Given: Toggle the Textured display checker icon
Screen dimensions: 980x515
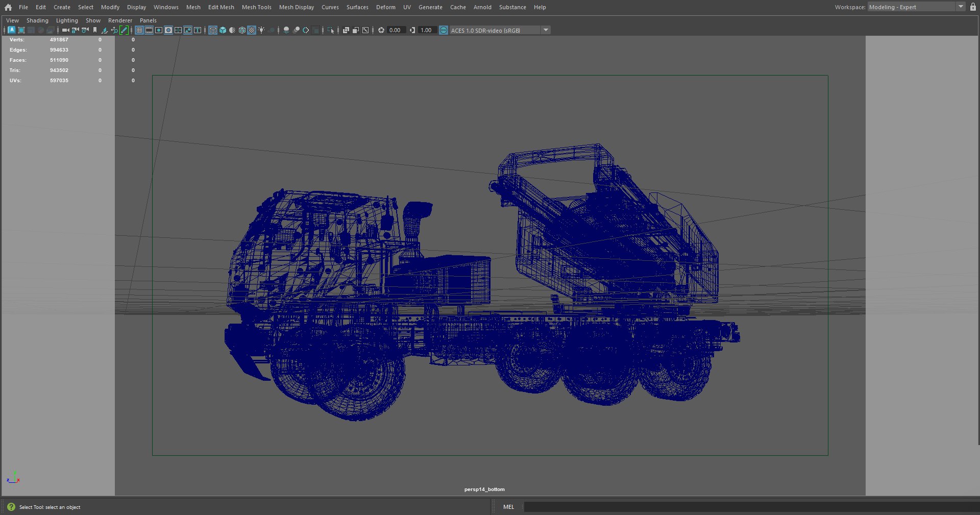Looking at the screenshot, I should [x=252, y=30].
